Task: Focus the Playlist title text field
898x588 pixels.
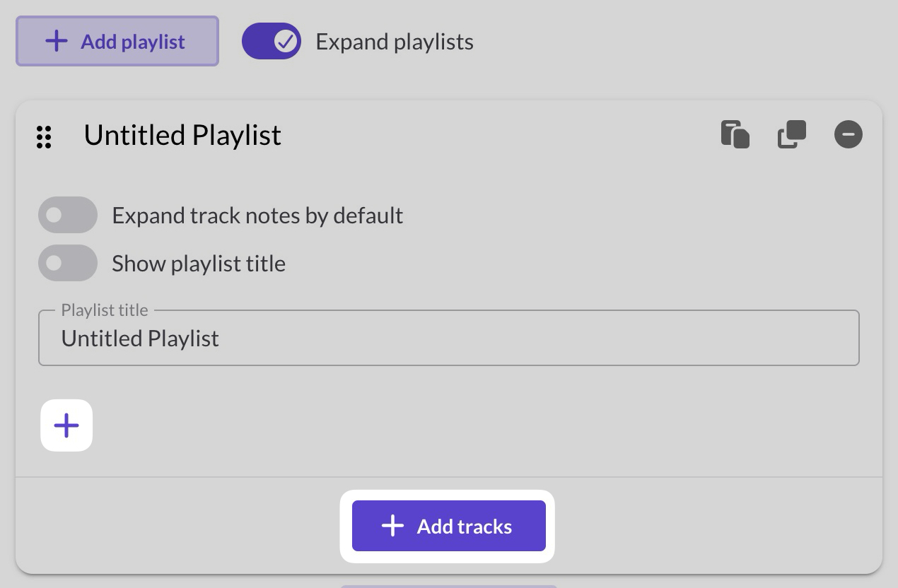Action: (x=448, y=339)
